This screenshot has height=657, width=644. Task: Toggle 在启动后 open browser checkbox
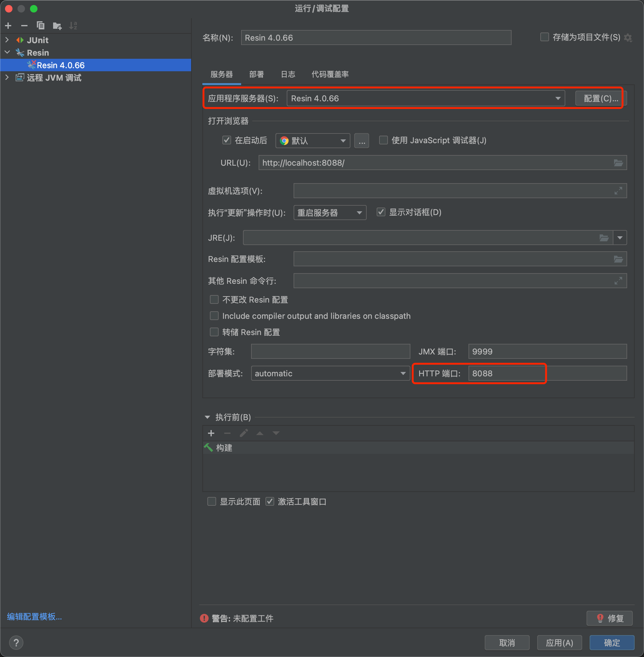tap(227, 140)
